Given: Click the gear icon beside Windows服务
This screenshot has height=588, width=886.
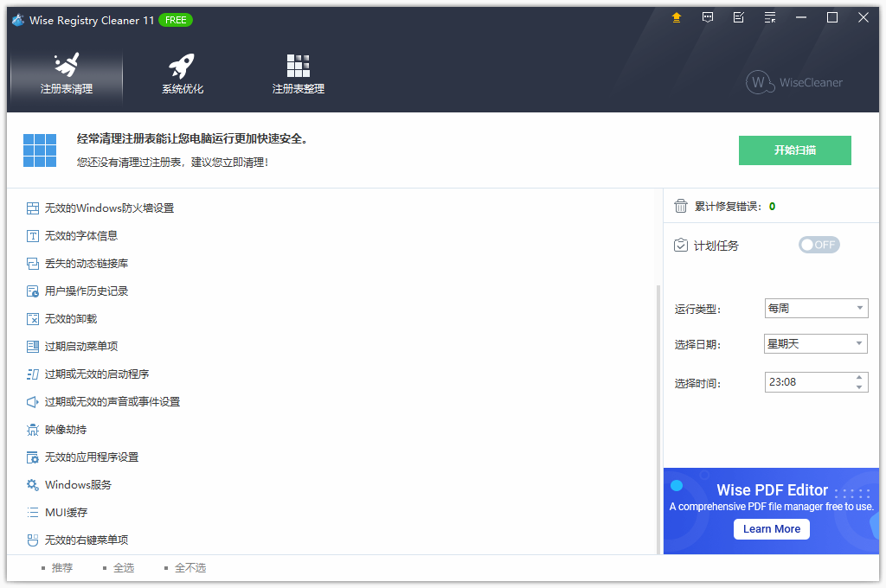Looking at the screenshot, I should click(33, 485).
